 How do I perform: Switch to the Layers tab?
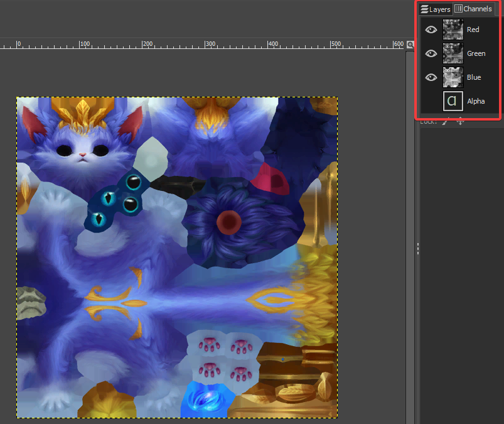pyautogui.click(x=436, y=9)
